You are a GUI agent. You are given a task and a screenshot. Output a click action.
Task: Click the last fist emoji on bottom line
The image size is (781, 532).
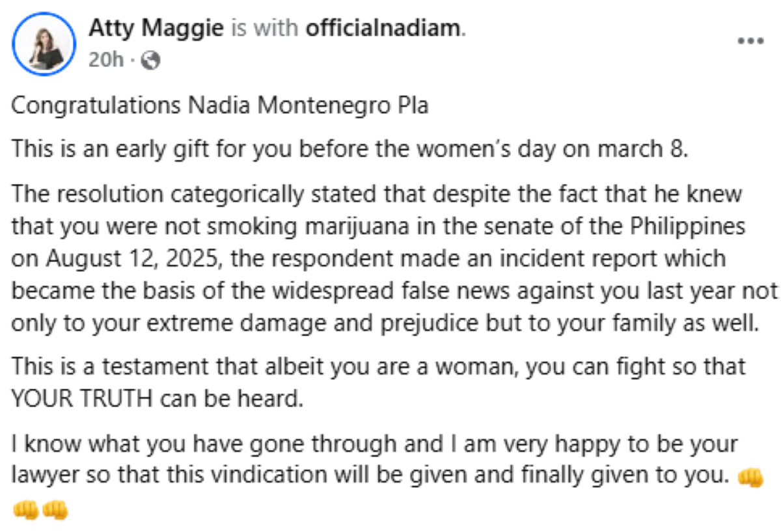(55, 509)
